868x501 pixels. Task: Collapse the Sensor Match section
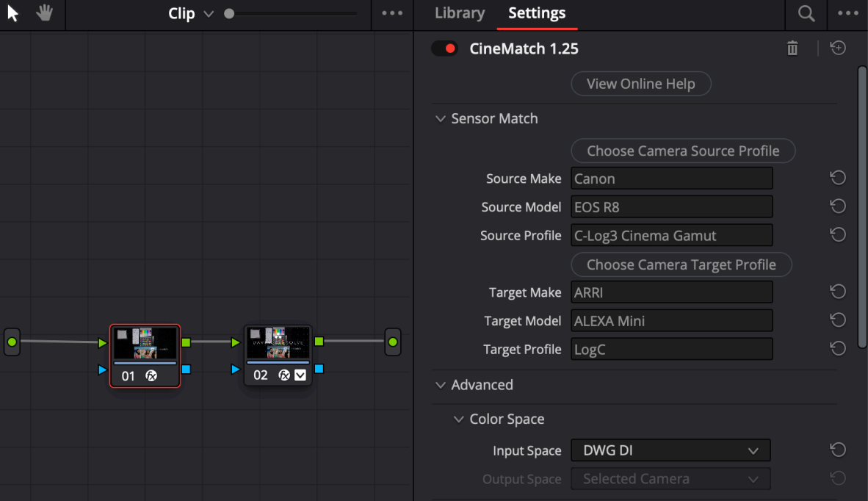click(441, 119)
